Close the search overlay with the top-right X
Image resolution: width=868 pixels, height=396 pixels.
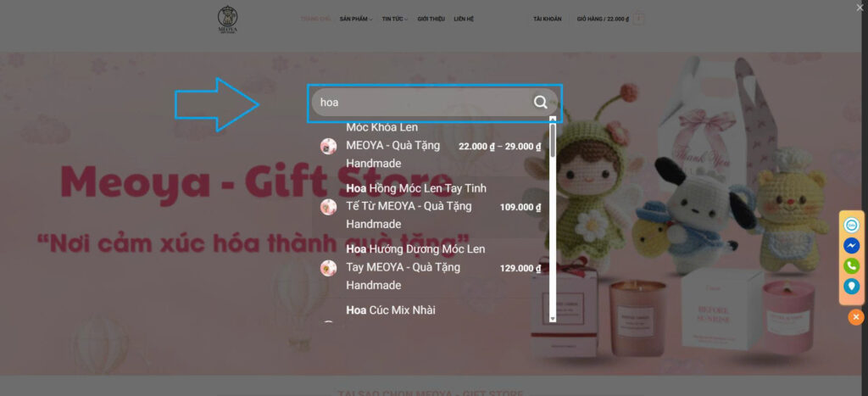point(860,7)
